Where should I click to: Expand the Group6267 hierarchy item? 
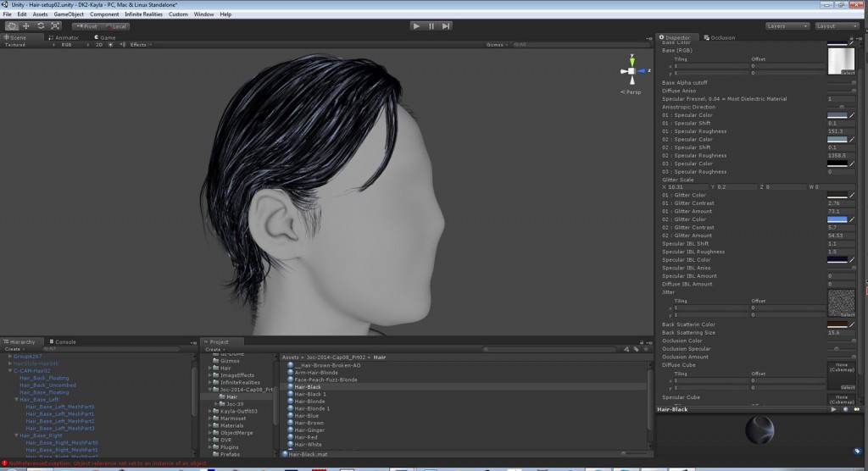tap(10, 357)
